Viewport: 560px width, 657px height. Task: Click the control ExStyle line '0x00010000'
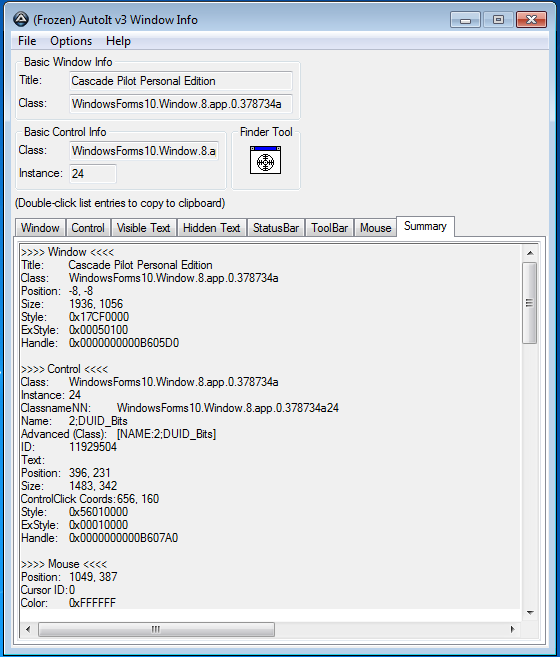click(75, 525)
